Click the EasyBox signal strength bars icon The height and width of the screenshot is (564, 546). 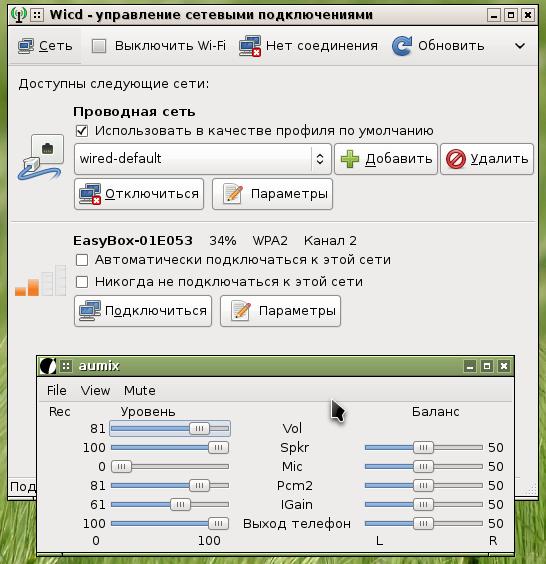tap(41, 281)
